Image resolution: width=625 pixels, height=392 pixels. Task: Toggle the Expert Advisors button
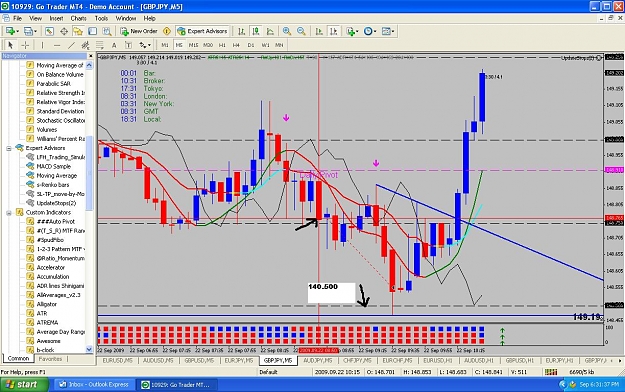click(202, 31)
